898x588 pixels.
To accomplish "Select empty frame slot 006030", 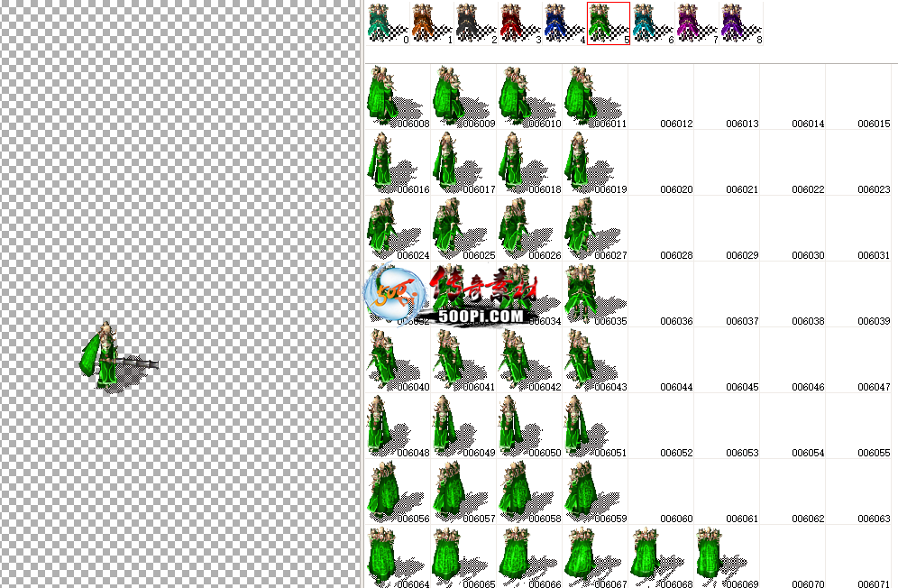I will click(793, 228).
